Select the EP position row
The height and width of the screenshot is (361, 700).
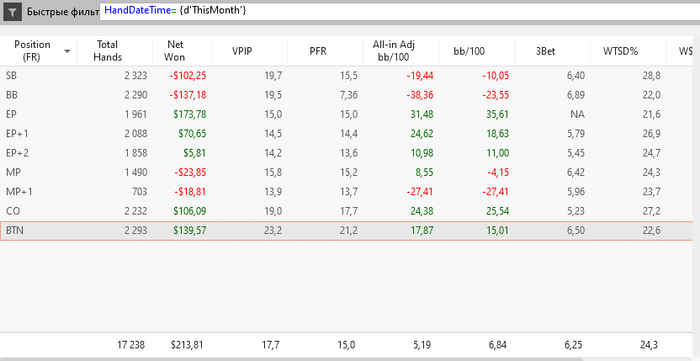click(346, 115)
